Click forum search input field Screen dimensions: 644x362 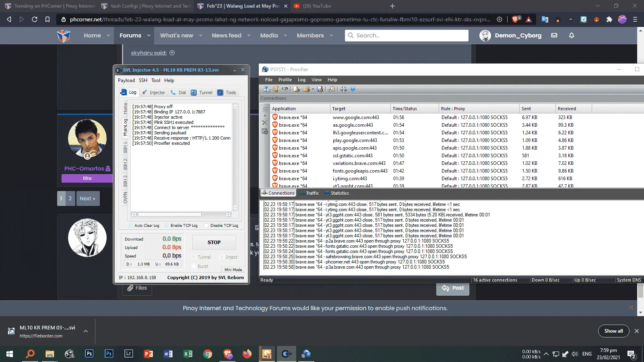[x=407, y=35]
